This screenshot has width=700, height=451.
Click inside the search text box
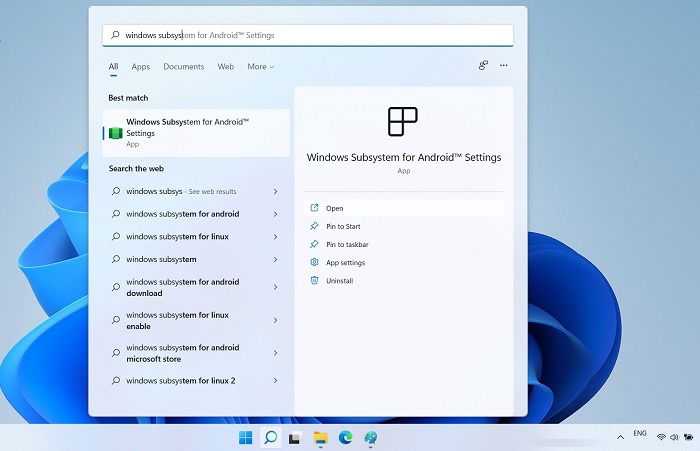point(308,35)
